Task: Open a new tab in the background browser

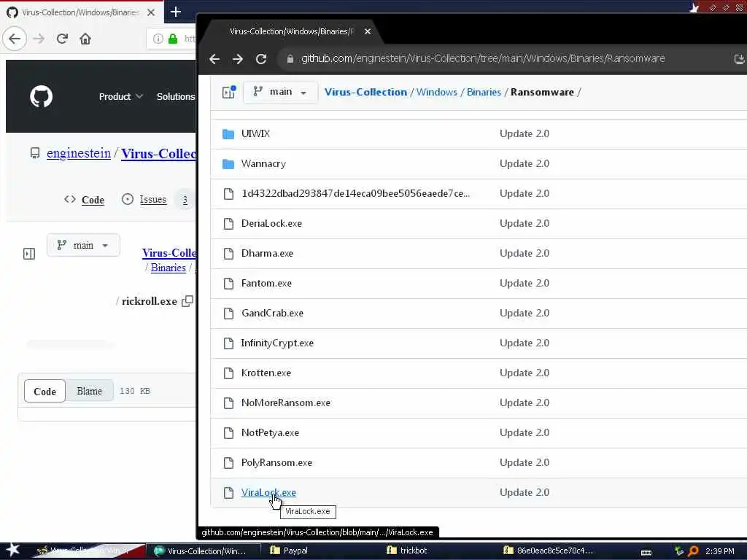Action: click(175, 12)
